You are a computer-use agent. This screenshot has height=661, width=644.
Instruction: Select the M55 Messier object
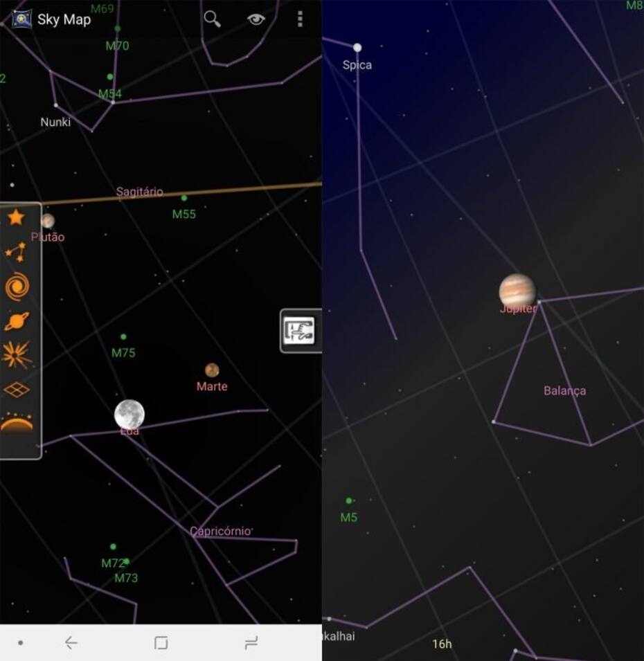click(x=184, y=198)
